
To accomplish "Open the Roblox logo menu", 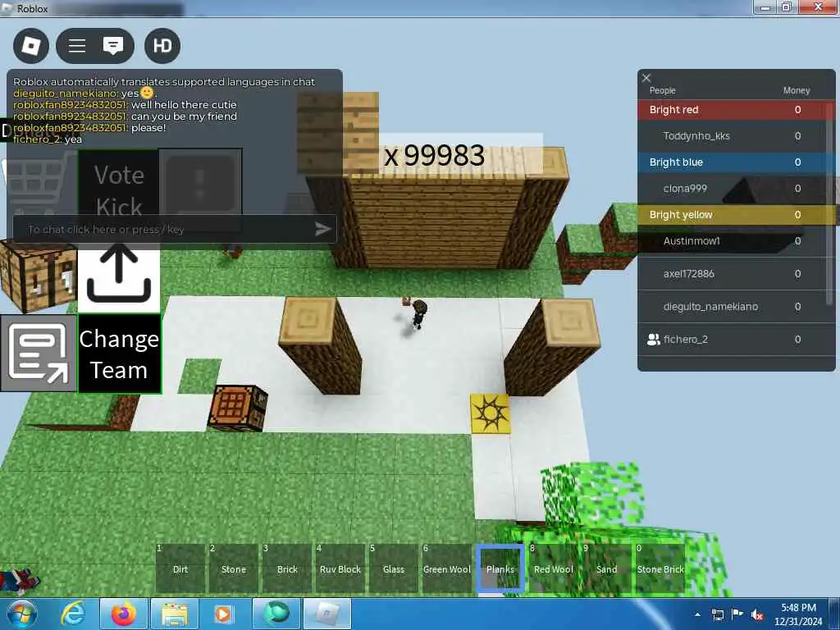I will point(31,46).
